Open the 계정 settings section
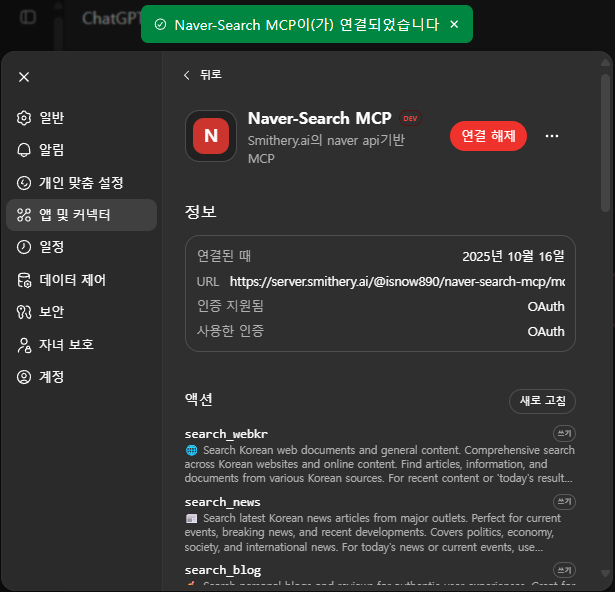 [82, 377]
